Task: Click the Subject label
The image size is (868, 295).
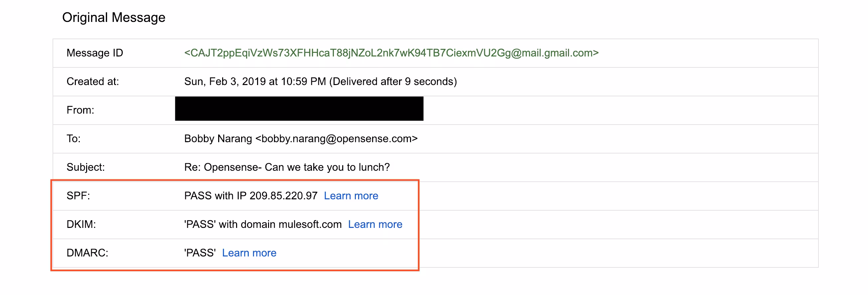Action: (85, 167)
